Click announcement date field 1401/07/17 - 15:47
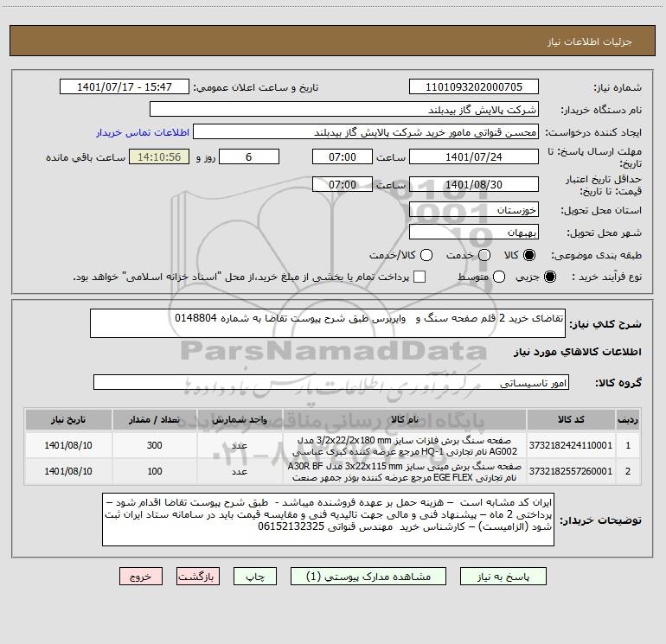Viewport: 666px width, 644px height. click(125, 87)
